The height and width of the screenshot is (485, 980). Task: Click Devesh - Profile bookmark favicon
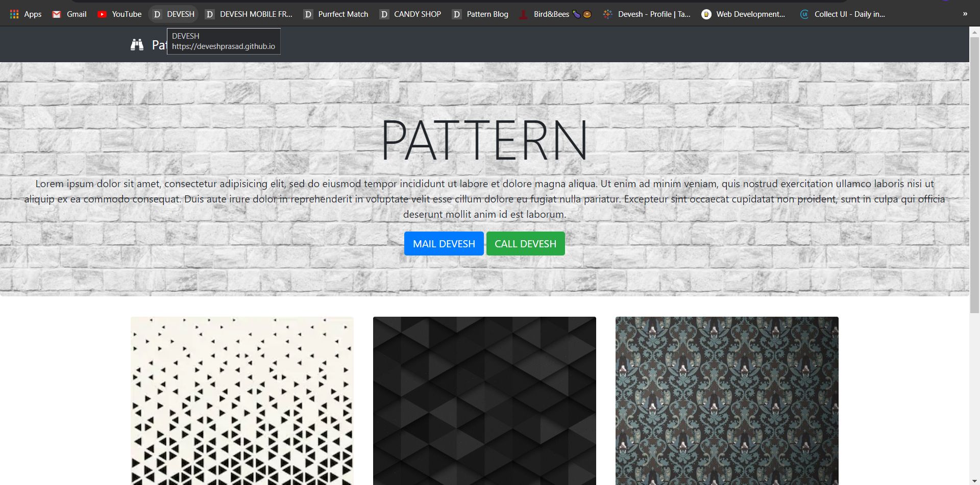click(608, 14)
